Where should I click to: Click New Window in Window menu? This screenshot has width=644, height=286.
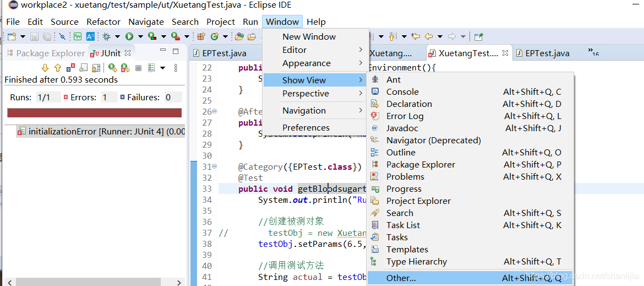coord(315,36)
